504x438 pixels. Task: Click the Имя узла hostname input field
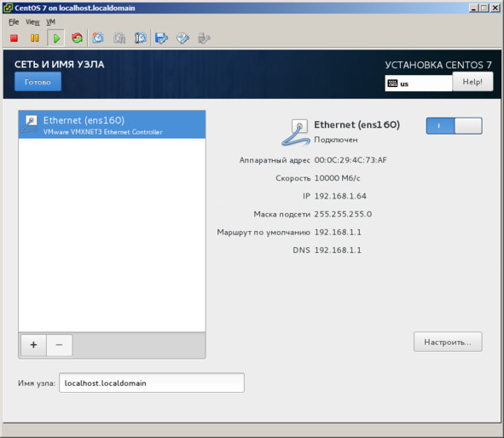pos(152,383)
